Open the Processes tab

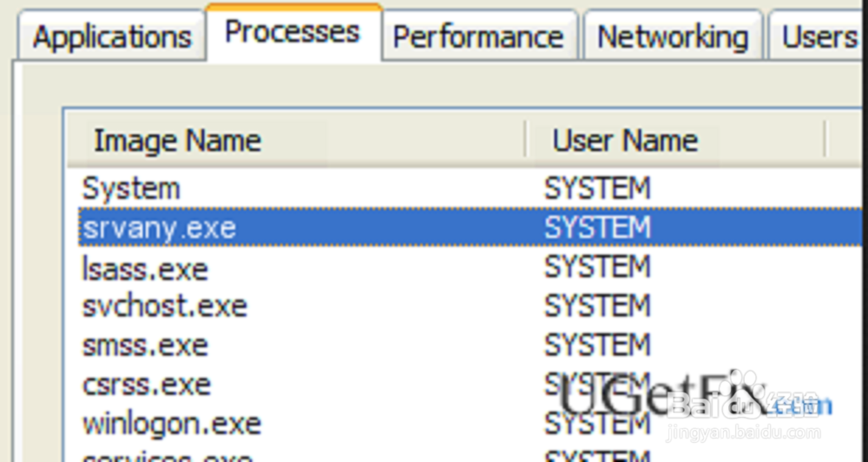pos(293,32)
